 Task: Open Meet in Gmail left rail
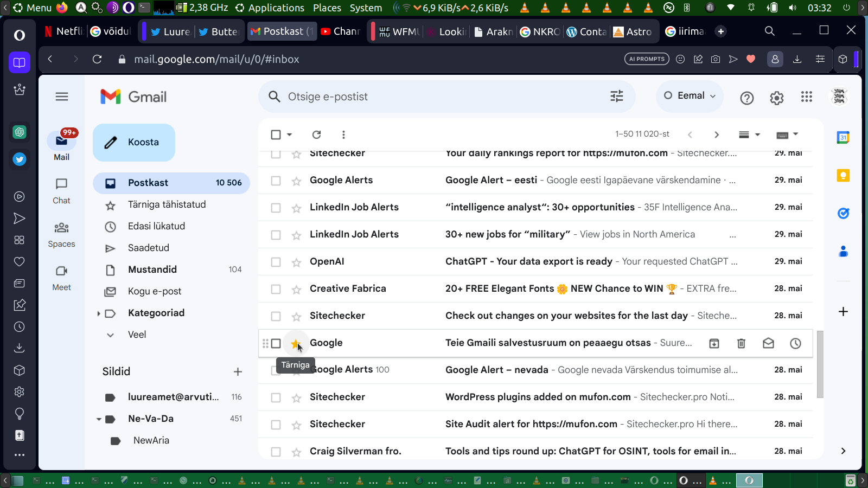click(61, 278)
